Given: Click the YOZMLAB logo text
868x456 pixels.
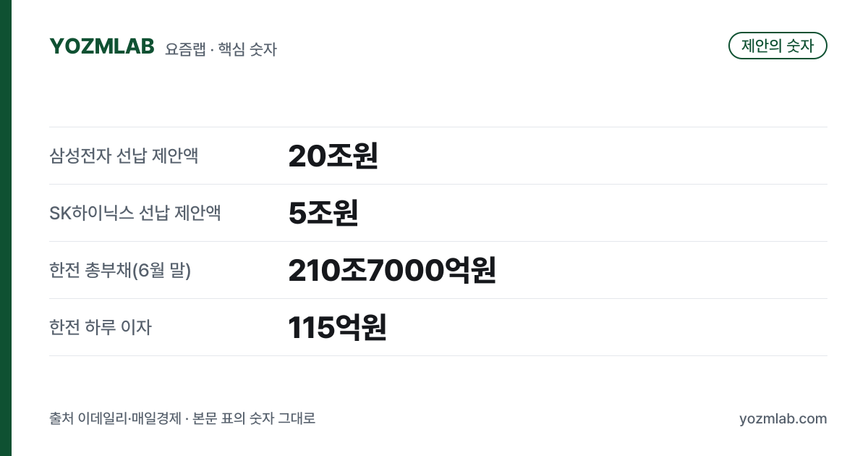Looking at the screenshot, I should pyautogui.click(x=102, y=46).
